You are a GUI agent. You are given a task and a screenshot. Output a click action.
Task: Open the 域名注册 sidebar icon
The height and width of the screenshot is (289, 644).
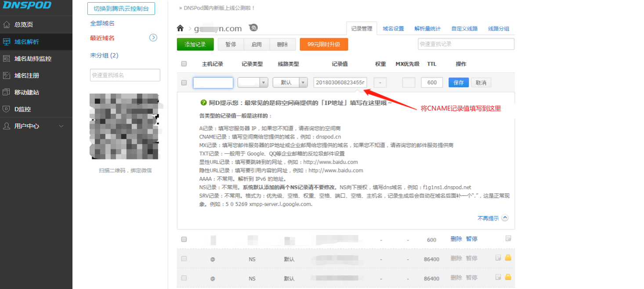pos(6,76)
